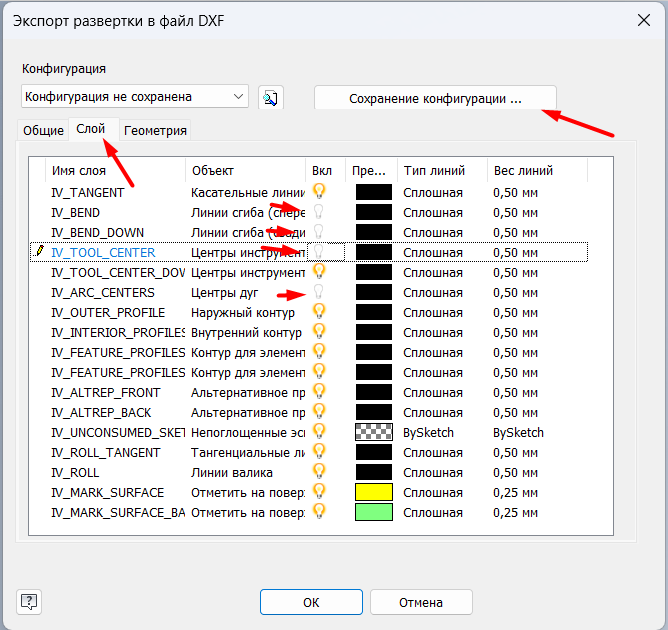668x630 pixels.
Task: Open the black color swatch for IV_TANGENT
Action: click(x=374, y=192)
